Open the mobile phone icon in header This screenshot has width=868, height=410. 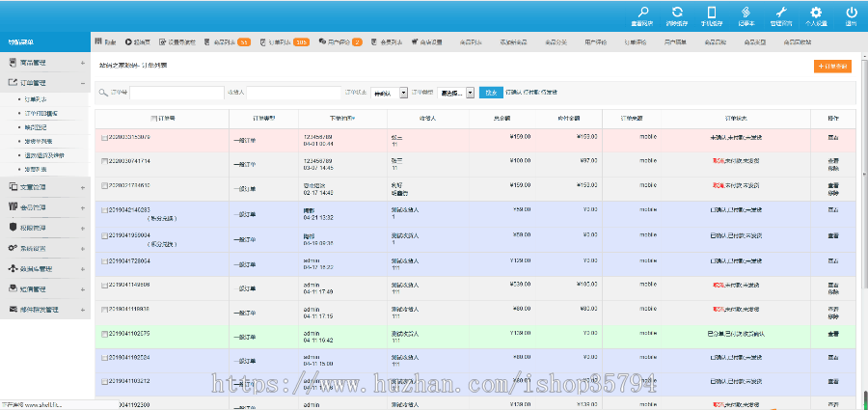712,13
